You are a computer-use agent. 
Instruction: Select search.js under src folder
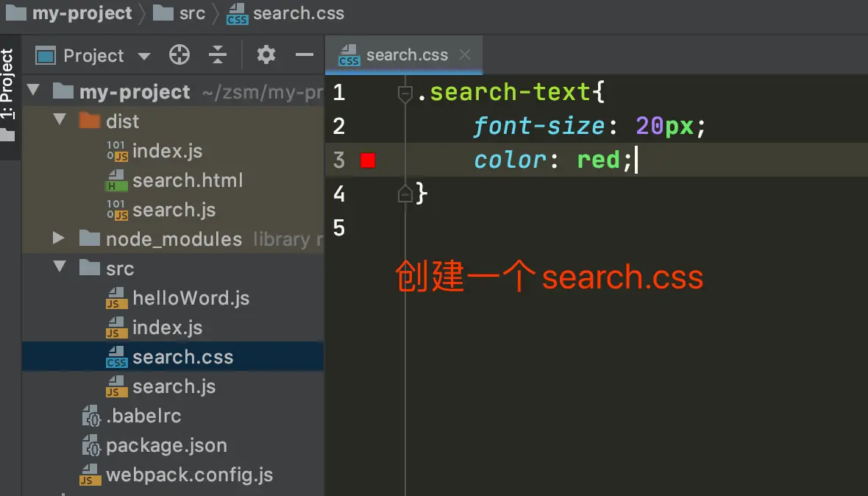point(173,386)
